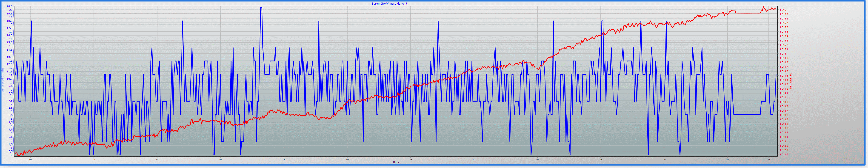Click windspeed axis value '18,5'

[10, 21]
